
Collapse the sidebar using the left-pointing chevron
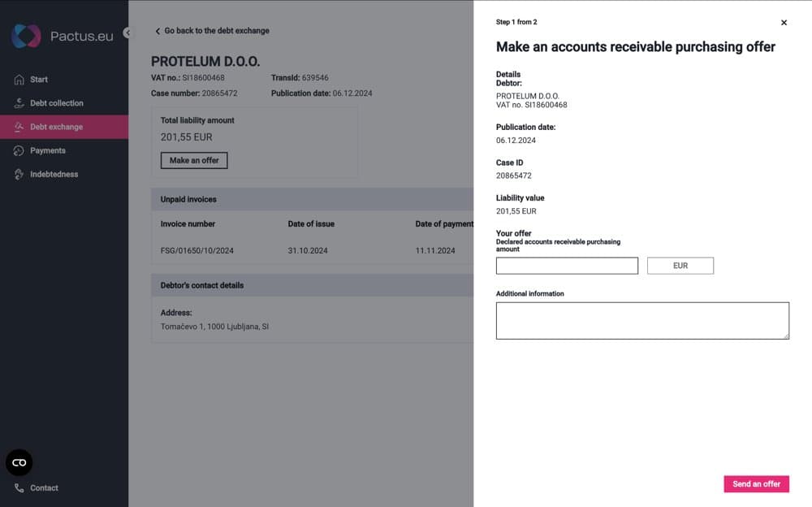point(127,33)
